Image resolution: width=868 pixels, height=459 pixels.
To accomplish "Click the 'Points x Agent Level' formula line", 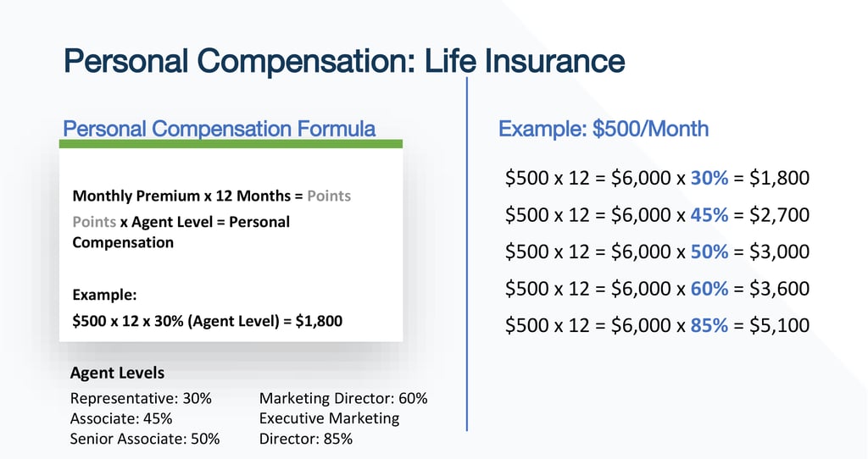I will coord(181,222).
